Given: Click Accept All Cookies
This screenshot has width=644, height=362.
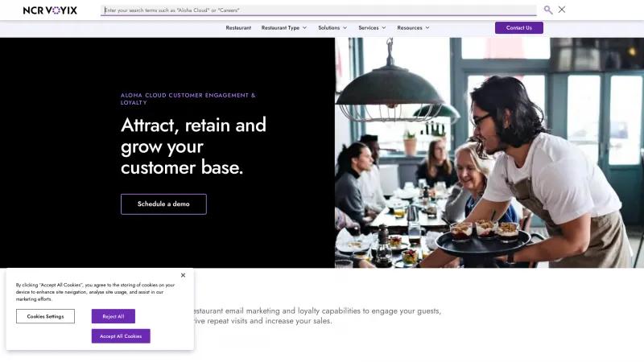Looking at the screenshot, I should click(x=121, y=336).
